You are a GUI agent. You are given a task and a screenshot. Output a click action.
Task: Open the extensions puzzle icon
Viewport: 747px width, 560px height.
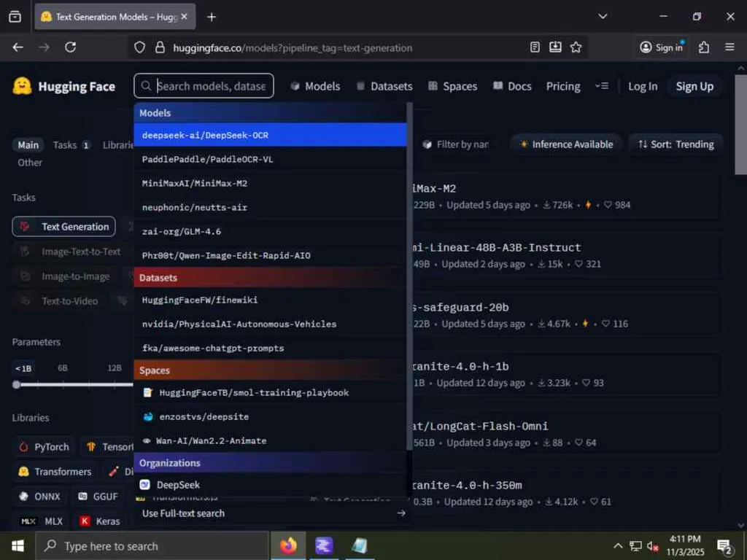coord(704,47)
